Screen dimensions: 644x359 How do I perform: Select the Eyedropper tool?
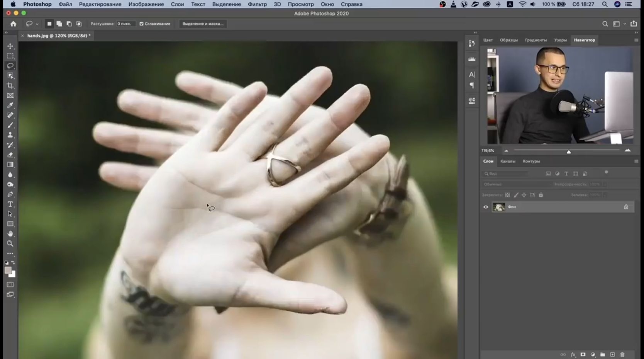tap(10, 105)
